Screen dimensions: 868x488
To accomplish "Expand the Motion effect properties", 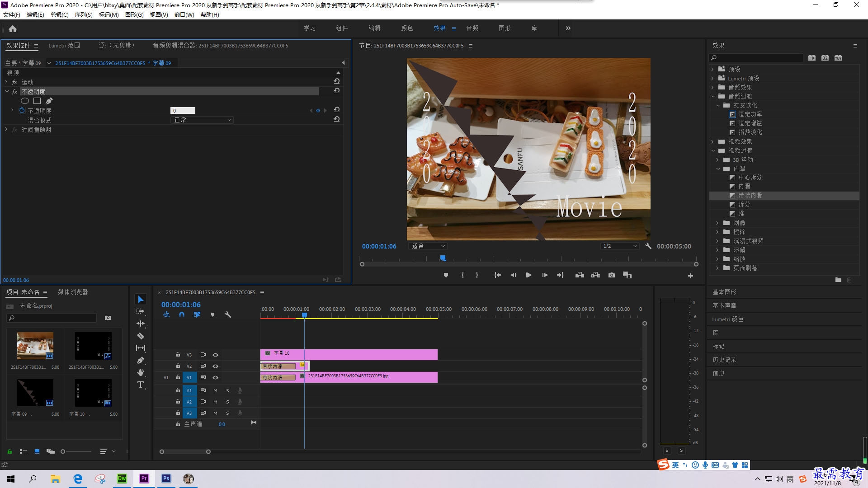I will 6,82.
